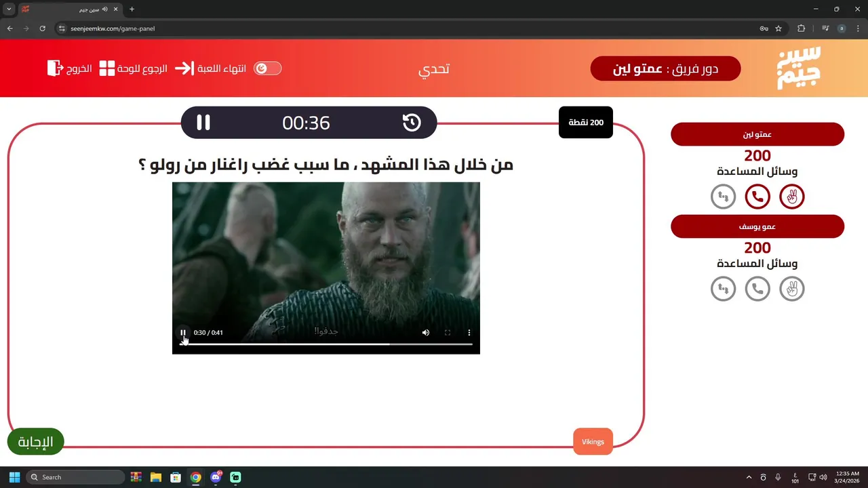The height and width of the screenshot is (488, 868).
Task: Click the browser address bar URL
Action: point(113,28)
